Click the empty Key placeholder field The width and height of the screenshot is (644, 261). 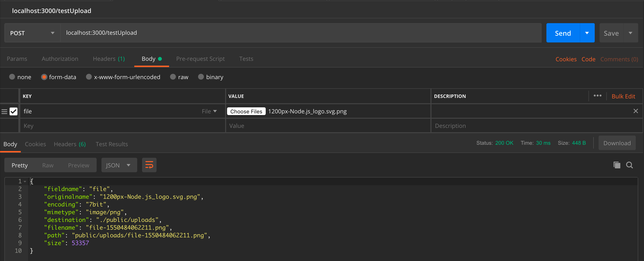click(122, 126)
